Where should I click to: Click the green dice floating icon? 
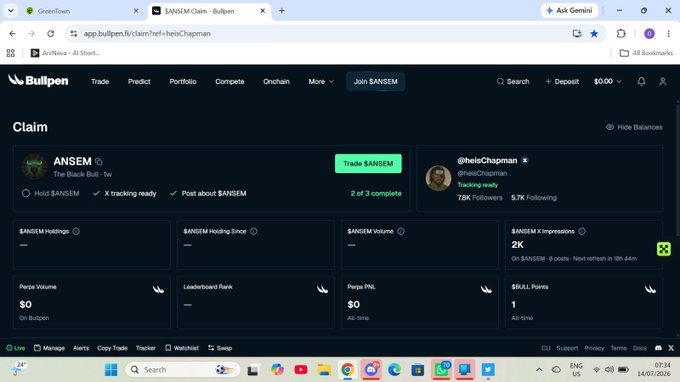point(664,249)
